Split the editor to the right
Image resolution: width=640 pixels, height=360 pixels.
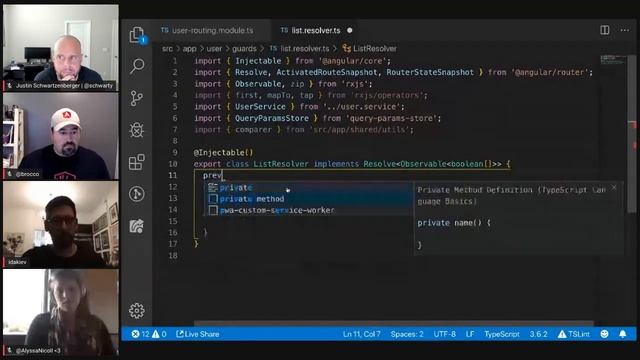pyautogui.click(x=605, y=30)
